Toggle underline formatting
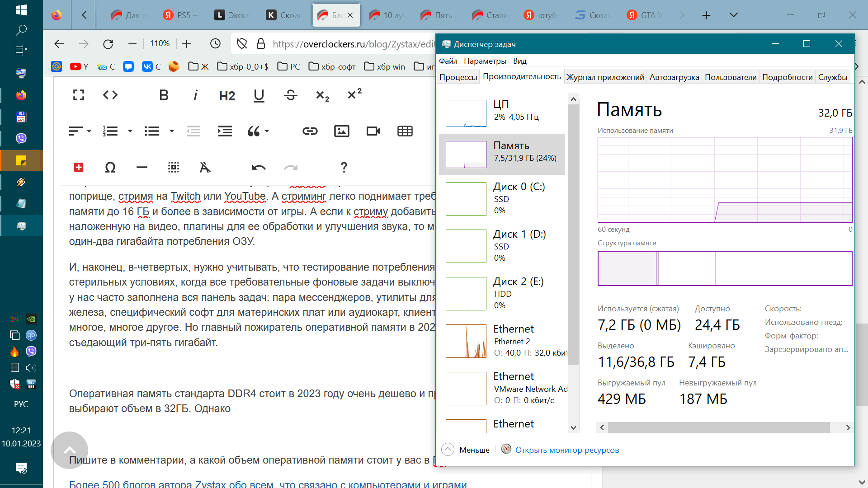This screenshot has width=868, height=488. click(259, 95)
